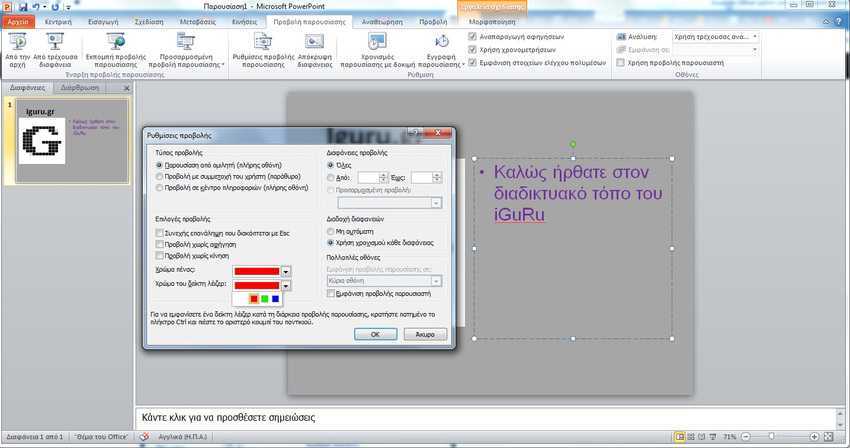Switch to Διάρθρωση pane tab
The width and height of the screenshot is (850, 448).
(x=80, y=88)
